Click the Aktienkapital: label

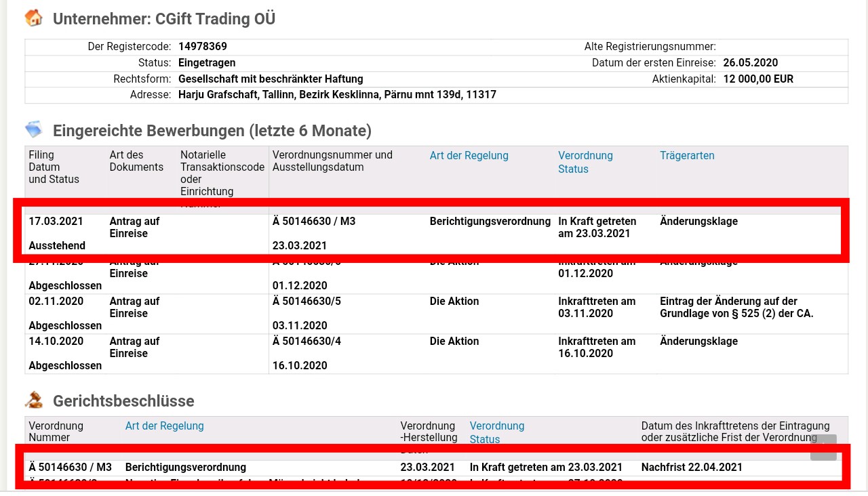tap(684, 79)
